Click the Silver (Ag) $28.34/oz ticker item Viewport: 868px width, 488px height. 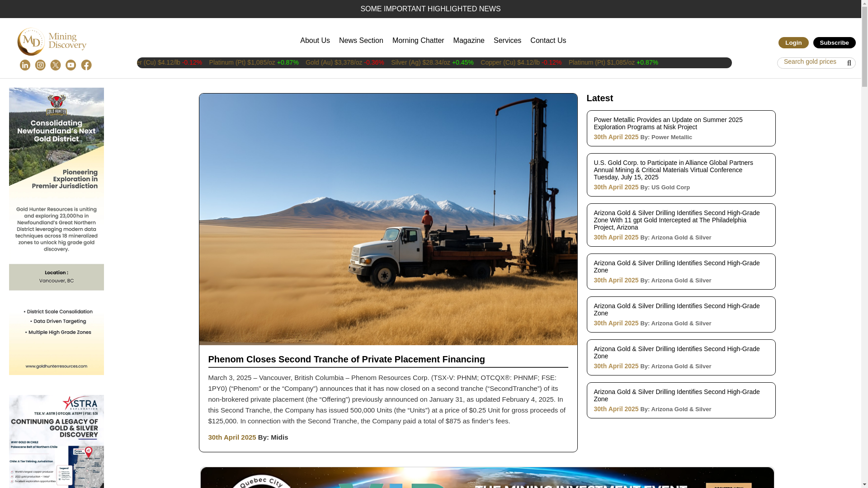[432, 62]
